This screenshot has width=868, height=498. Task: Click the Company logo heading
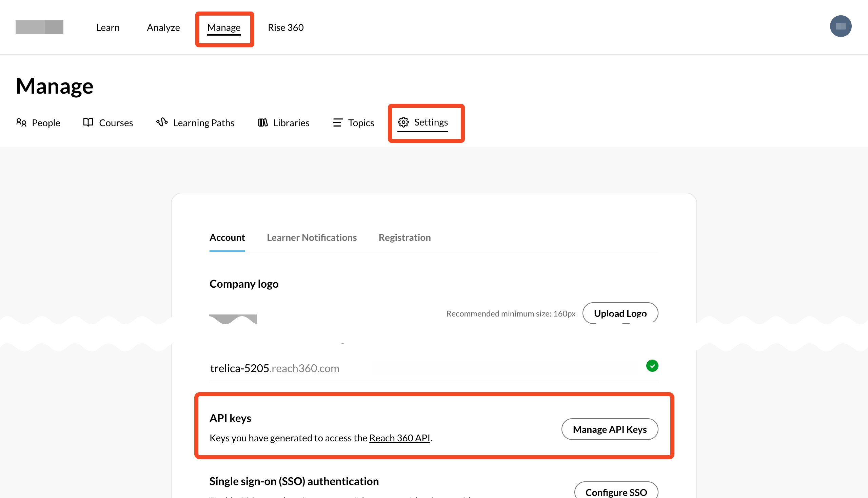pos(244,284)
